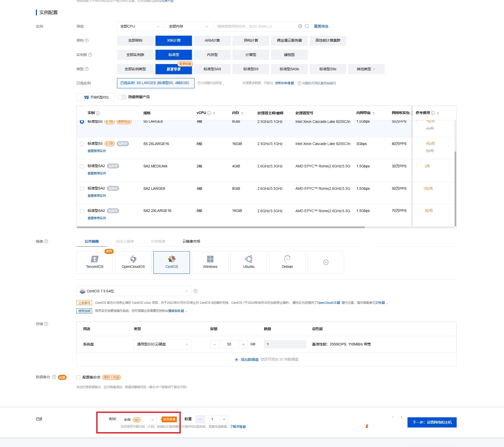Sort the table by 内网带宽 arrows
This screenshot has width=504, height=447.
pos(373,113)
